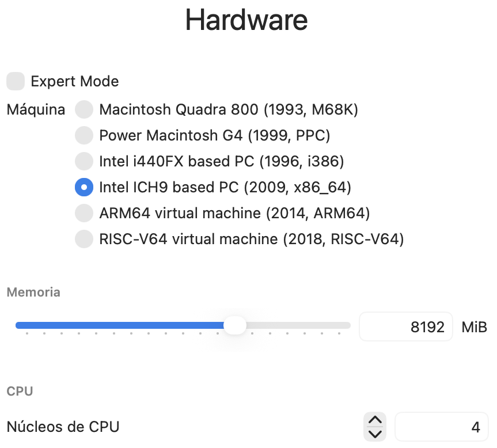
Task: Choose RISC-V64 virtual machine option
Action: 84,239
